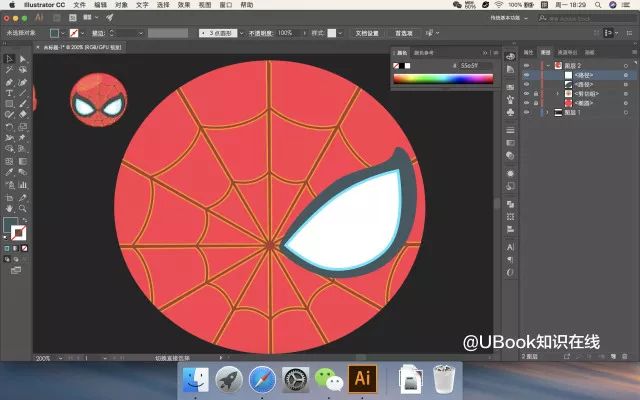The height and width of the screenshot is (400, 640).
Task: Select the Zoom magnifier tool
Action: 23,209
